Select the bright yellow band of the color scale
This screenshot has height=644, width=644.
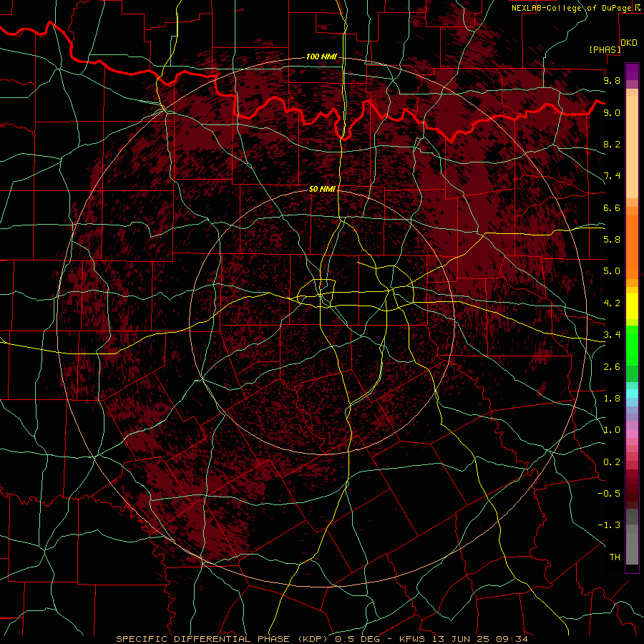[x=632, y=306]
